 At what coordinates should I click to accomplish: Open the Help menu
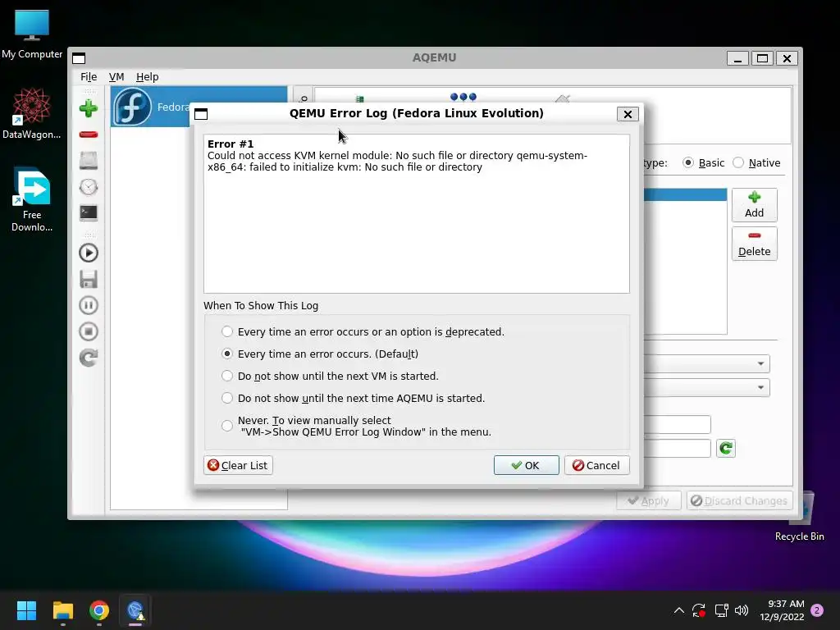coord(148,76)
